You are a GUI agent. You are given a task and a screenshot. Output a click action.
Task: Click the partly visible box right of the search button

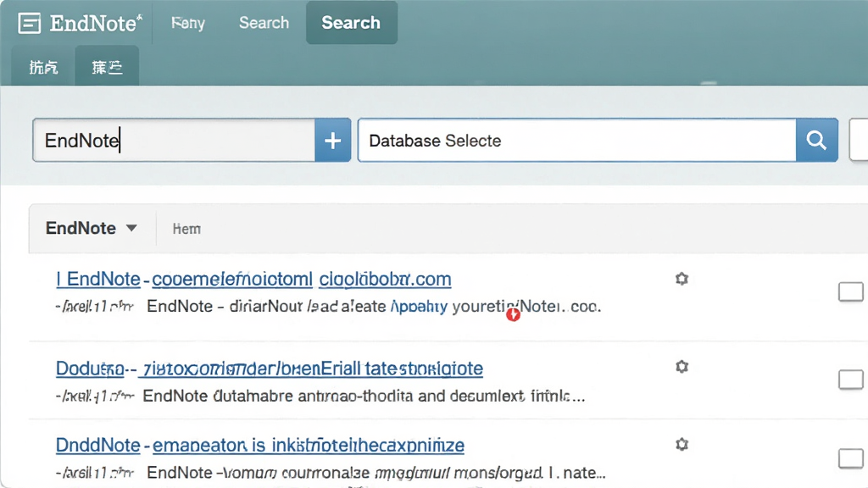[859, 141]
